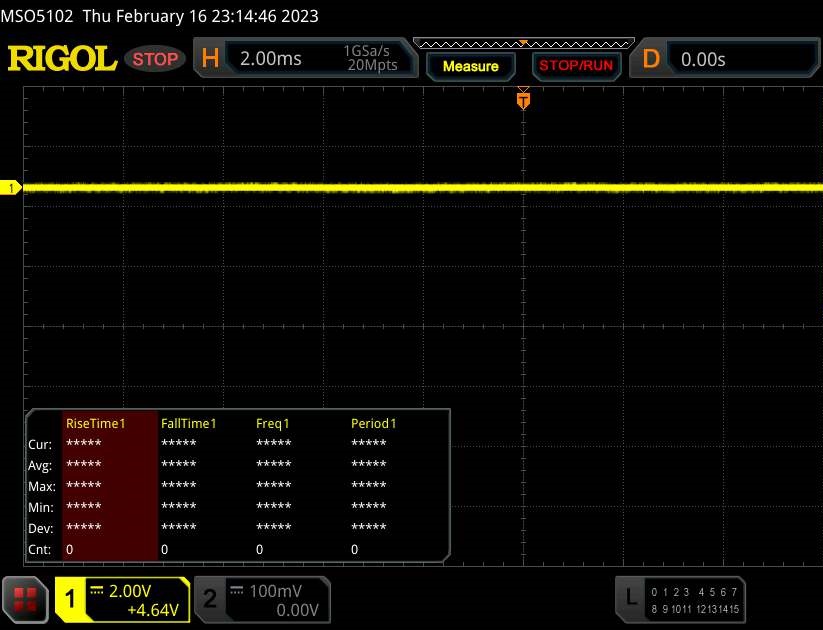
Task: Click logic channels 0 1 2 3 4 5 6 7 row
Action: point(694,592)
